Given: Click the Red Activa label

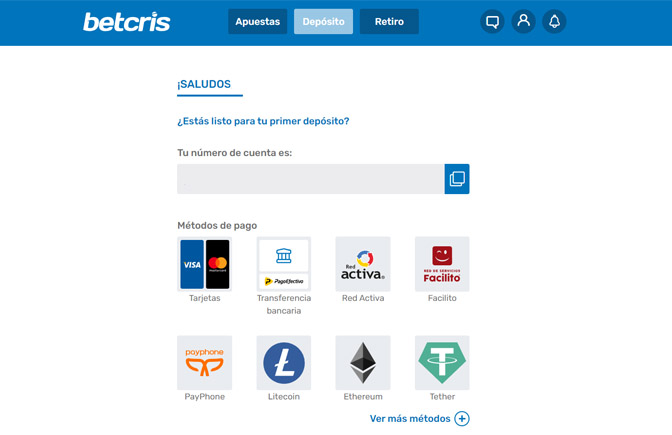Looking at the screenshot, I should point(363,298).
